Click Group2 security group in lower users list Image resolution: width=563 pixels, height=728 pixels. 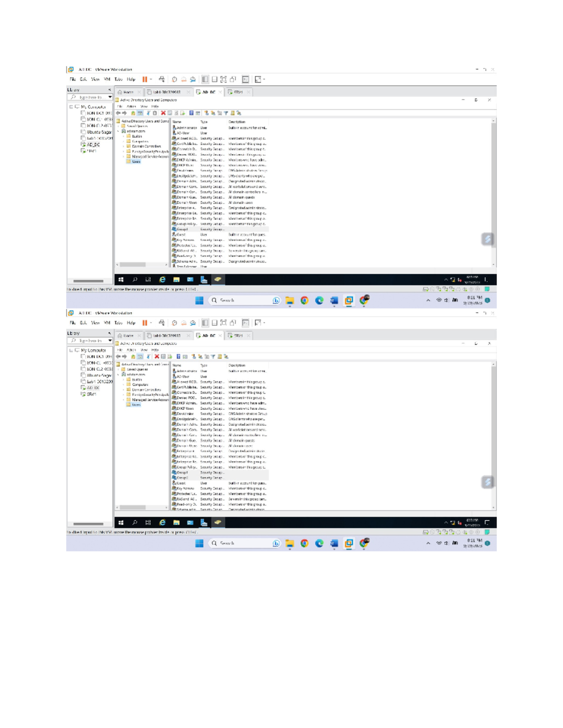pos(182,478)
